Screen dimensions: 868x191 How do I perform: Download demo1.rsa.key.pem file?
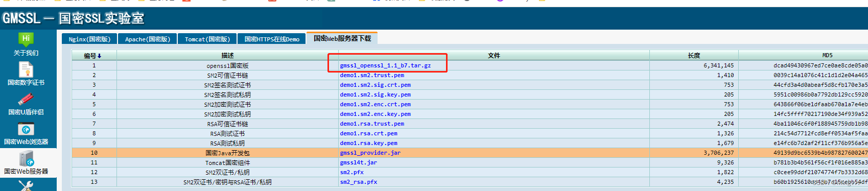(369, 143)
